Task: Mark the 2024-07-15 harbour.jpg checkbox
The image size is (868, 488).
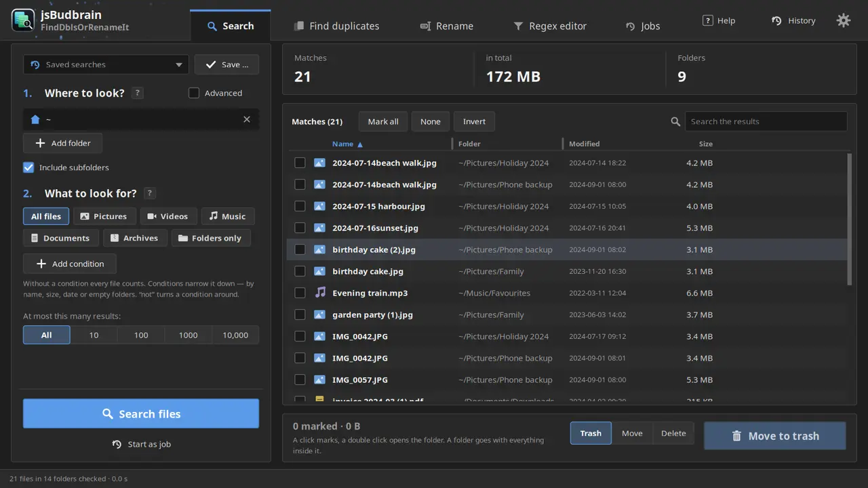Action: [x=300, y=206]
